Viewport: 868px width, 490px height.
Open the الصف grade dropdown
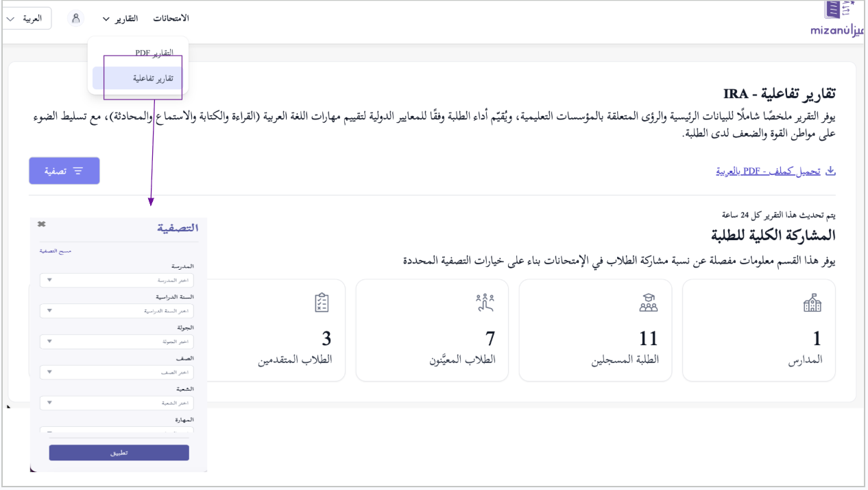[117, 372]
